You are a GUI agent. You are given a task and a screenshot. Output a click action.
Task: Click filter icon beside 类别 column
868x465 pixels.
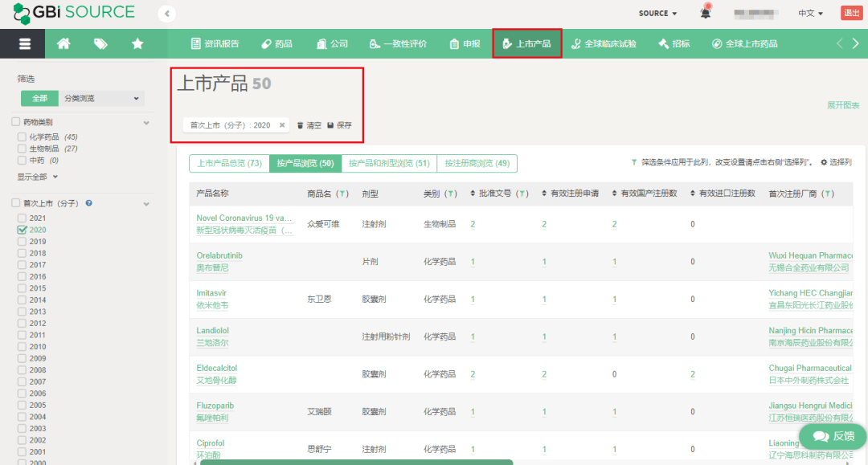[x=451, y=194]
